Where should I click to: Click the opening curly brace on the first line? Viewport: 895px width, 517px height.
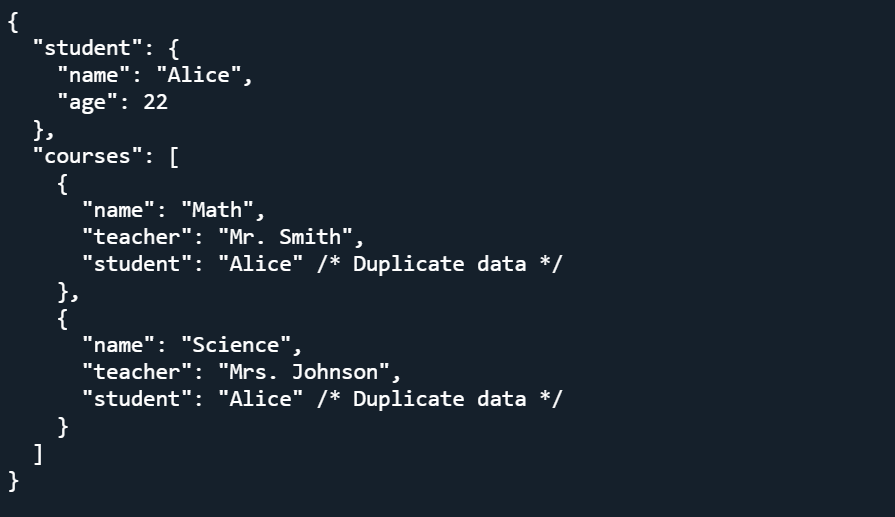12,21
